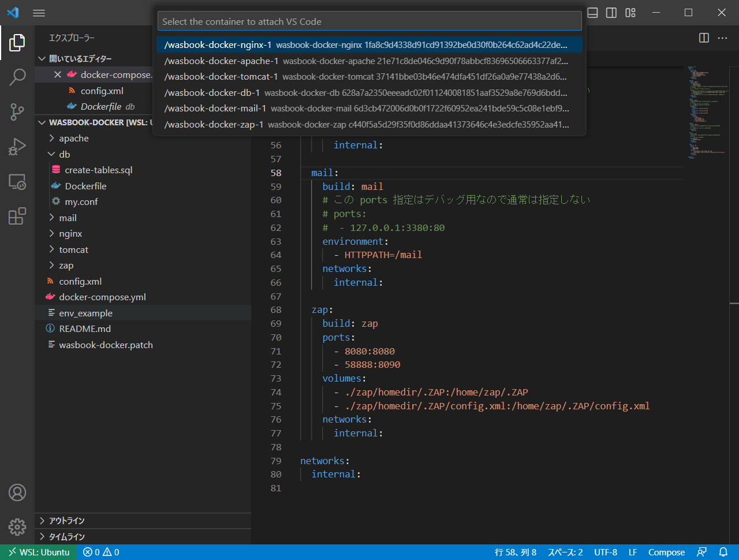Image resolution: width=739 pixels, height=560 pixels.
Task: Open the hamburger menu
Action: [x=39, y=13]
